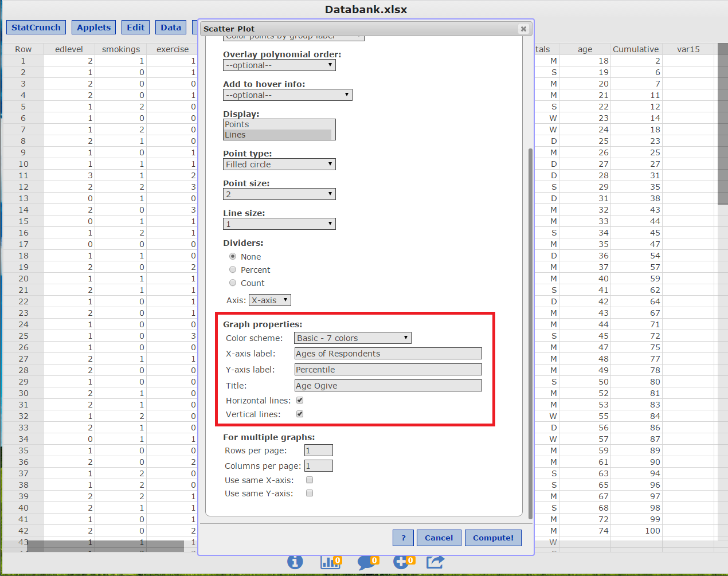Click the ? help button
The width and height of the screenshot is (728, 576).
tap(404, 538)
